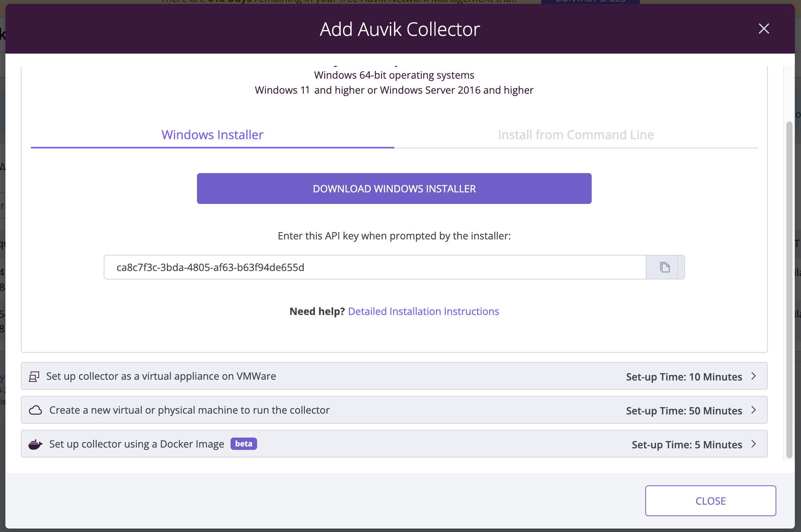801x532 pixels.
Task: Click 'Set-up Time: 50 Minutes' label
Action: pyautogui.click(x=684, y=411)
